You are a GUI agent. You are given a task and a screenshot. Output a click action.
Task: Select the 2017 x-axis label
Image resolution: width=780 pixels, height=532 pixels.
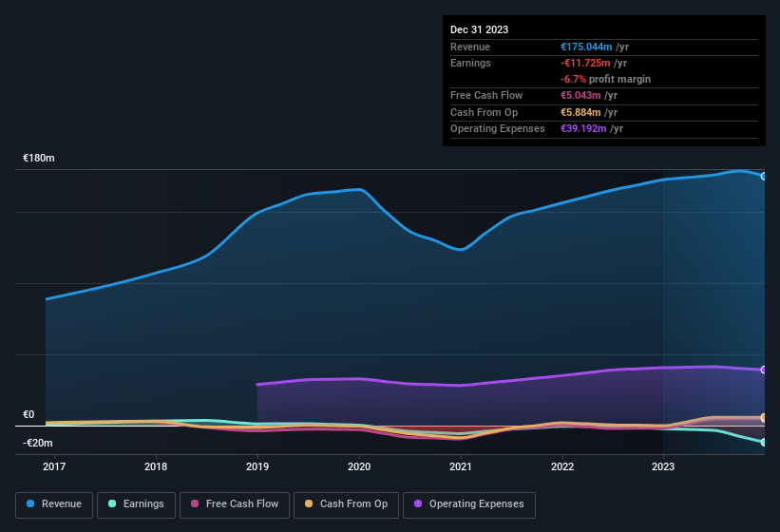[x=54, y=466]
